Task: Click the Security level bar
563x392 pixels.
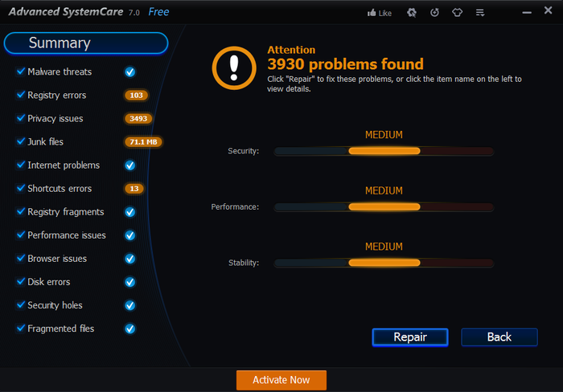Action: pyautogui.click(x=384, y=151)
